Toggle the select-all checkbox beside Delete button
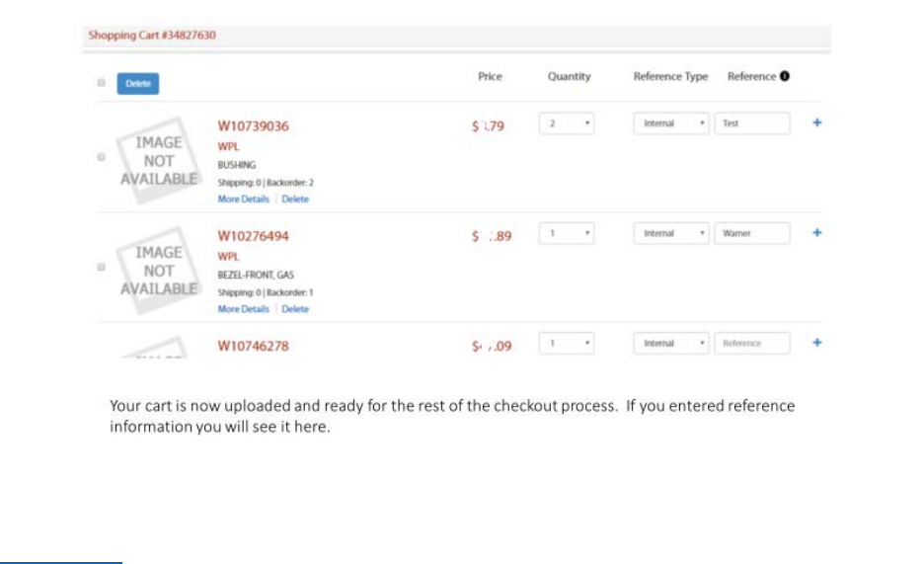924x564 pixels. click(101, 83)
